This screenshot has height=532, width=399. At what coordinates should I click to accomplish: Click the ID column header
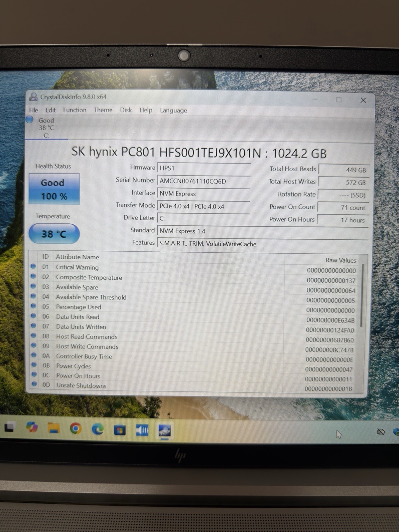46,257
